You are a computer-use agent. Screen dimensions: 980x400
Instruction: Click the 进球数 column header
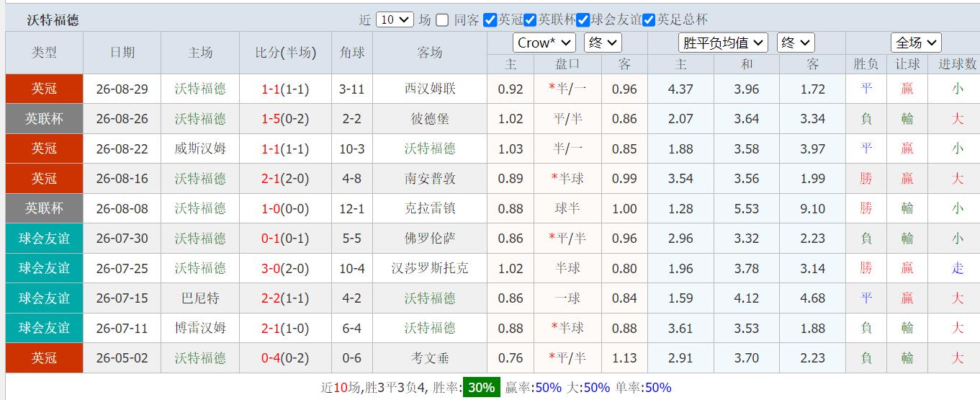[x=957, y=64]
